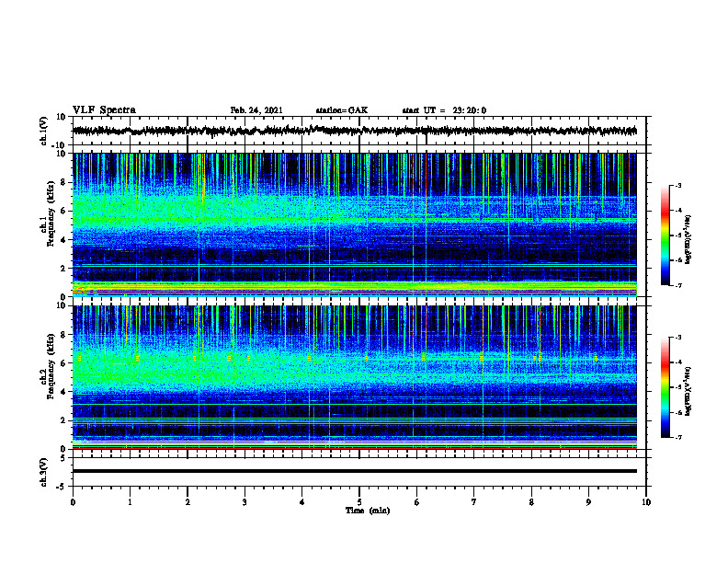Image resolution: width=728 pixels, height=563 pixels.
Task: Click the 'Time (min)' x-axis label
Action: tap(368, 511)
